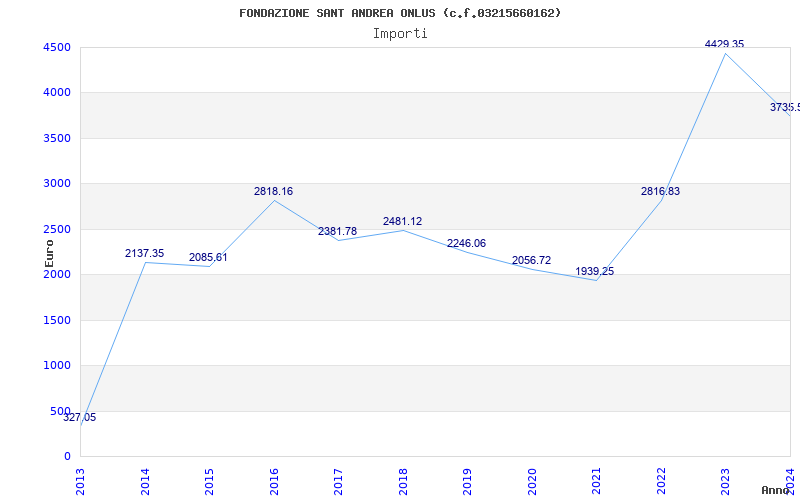Select data label 2056.72

coord(532,261)
